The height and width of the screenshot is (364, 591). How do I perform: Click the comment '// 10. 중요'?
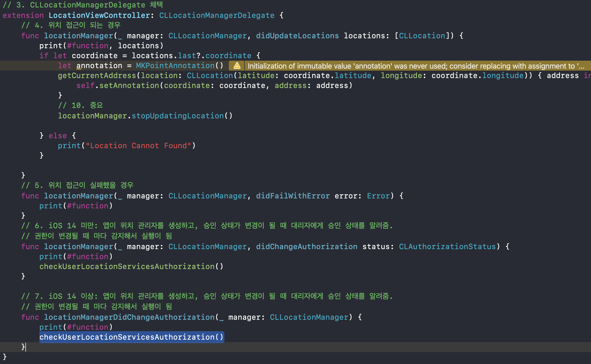point(81,105)
